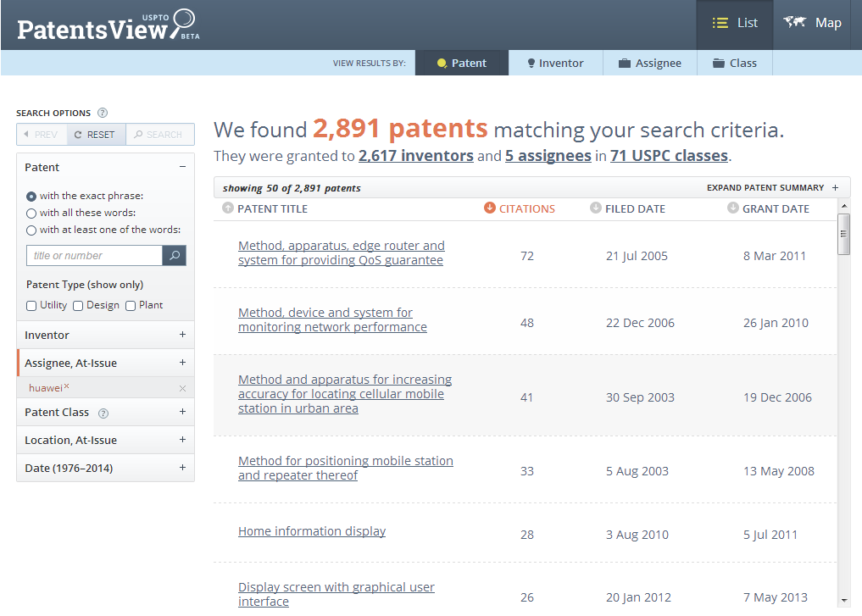Expand the Location, At-Issue section
The width and height of the screenshot is (862, 616).
click(182, 440)
